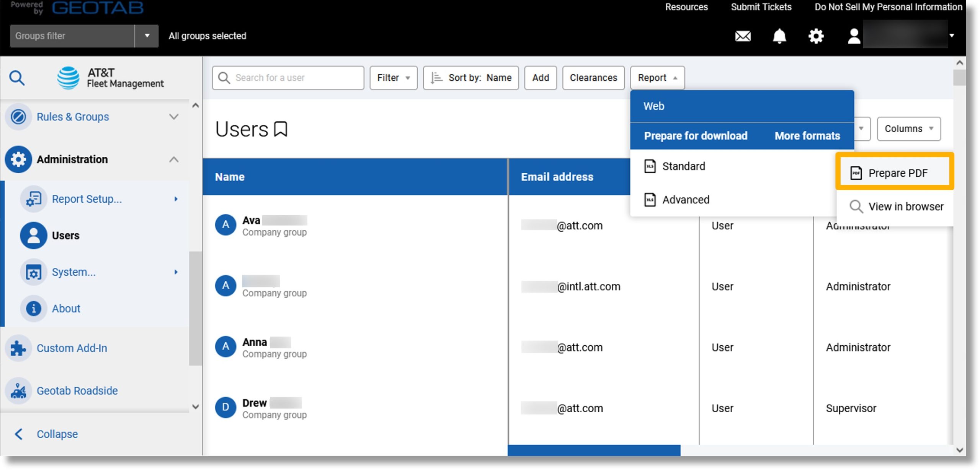Open the Custom Add-In menu item
Viewport: 980px width, 470px height.
(x=72, y=348)
